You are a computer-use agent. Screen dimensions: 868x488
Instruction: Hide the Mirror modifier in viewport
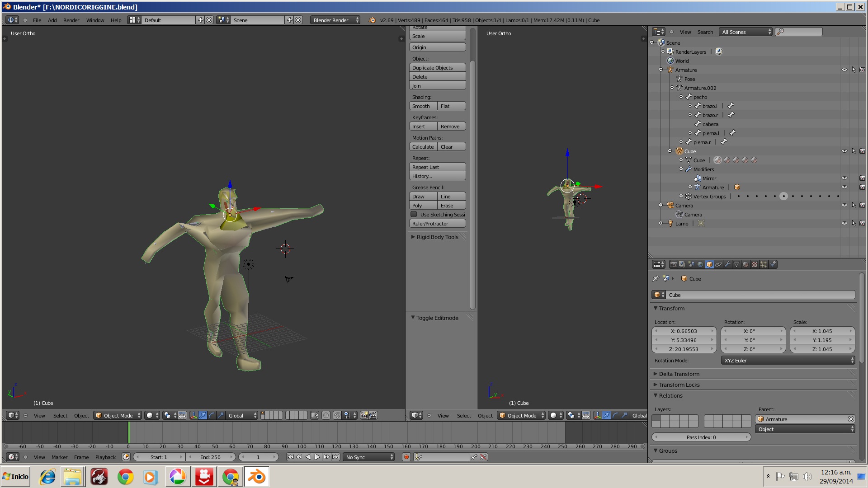click(x=844, y=178)
